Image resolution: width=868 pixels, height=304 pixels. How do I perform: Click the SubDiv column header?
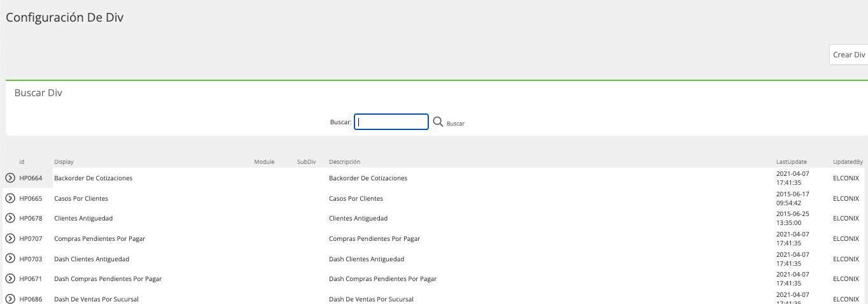[x=306, y=162]
